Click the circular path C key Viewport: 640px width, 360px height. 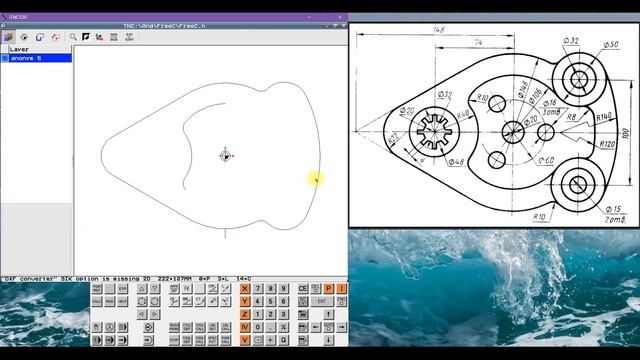226,301
